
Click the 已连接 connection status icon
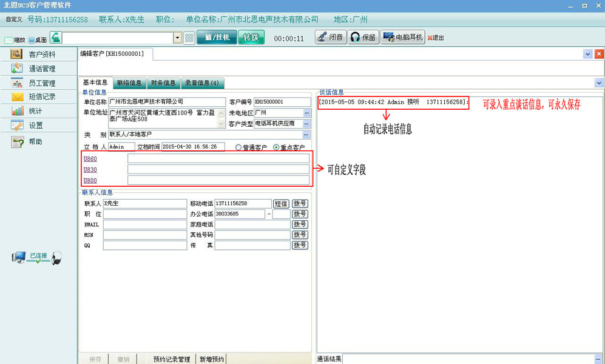(37, 258)
